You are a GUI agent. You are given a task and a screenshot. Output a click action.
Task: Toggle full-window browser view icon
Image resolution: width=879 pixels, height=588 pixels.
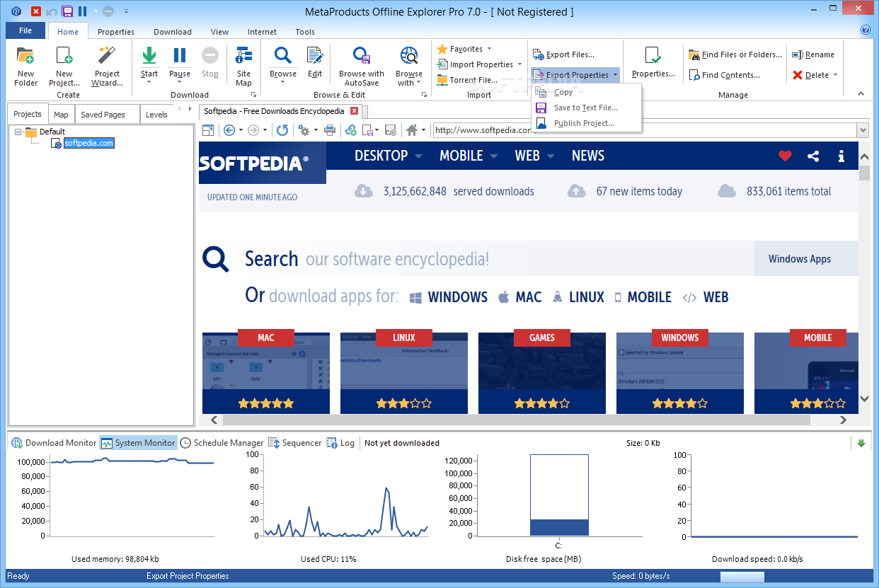coord(208,130)
